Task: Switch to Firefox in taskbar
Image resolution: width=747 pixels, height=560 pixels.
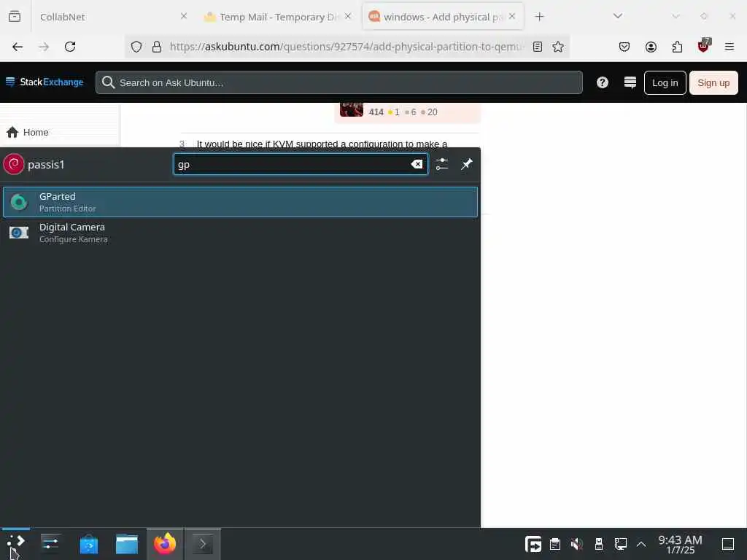Action: click(x=165, y=544)
